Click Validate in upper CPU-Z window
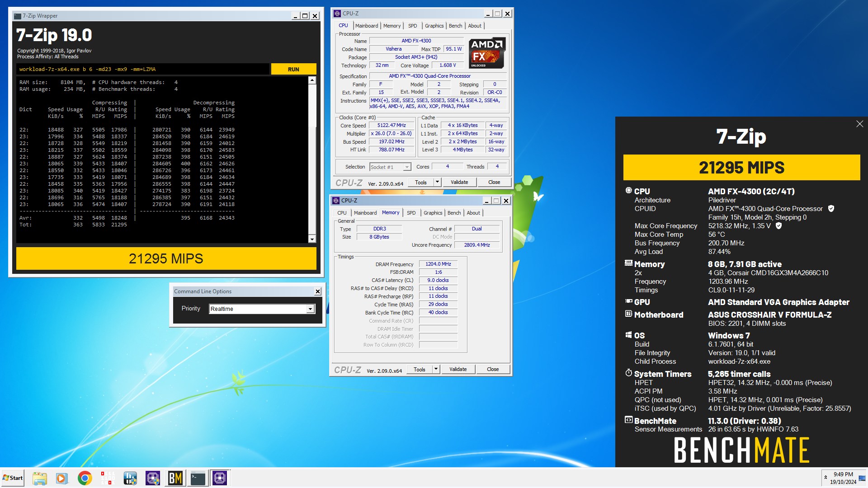This screenshot has height=488, width=868. pos(459,182)
